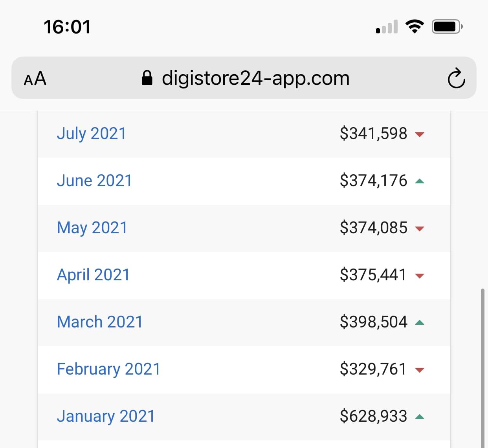Tap the red down arrow beside $329,761
The width and height of the screenshot is (488, 448).
coord(420,370)
